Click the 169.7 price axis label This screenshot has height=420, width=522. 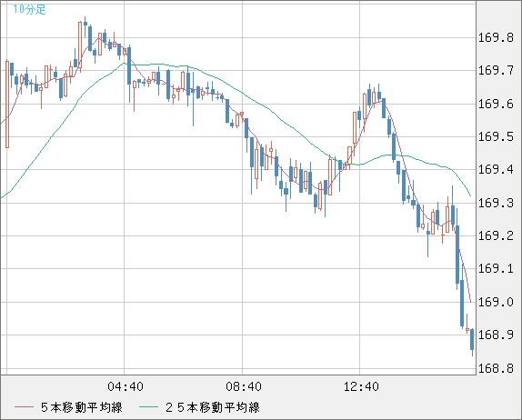(x=496, y=70)
